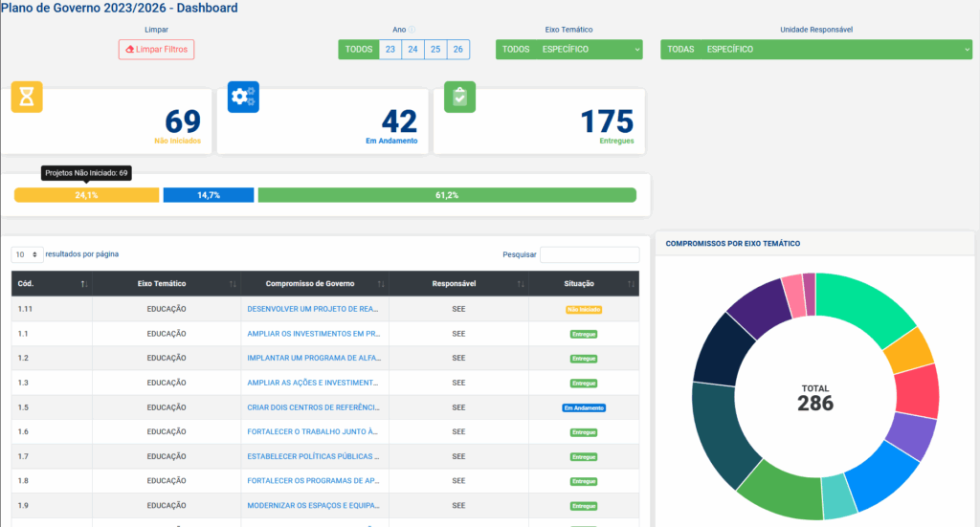980x527 pixels.
Task: Open Unidade Responsável dropdown
Action: 815,49
